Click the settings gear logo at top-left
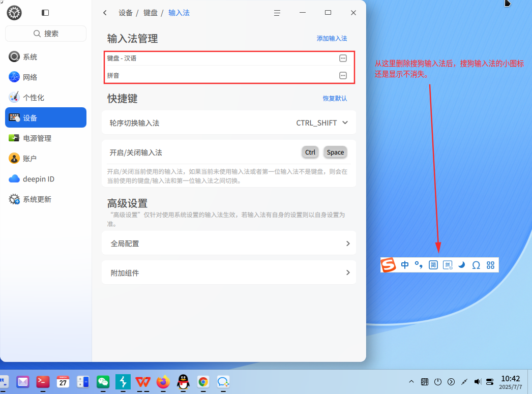 (x=14, y=13)
